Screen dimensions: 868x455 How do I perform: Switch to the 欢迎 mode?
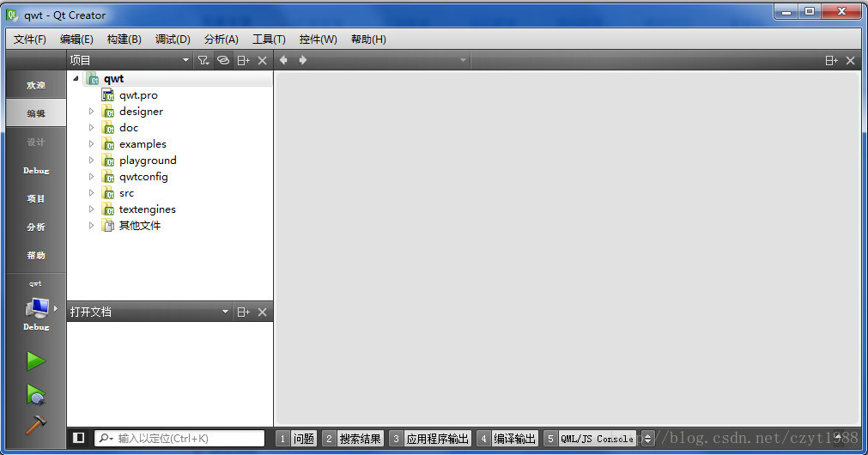(x=36, y=85)
